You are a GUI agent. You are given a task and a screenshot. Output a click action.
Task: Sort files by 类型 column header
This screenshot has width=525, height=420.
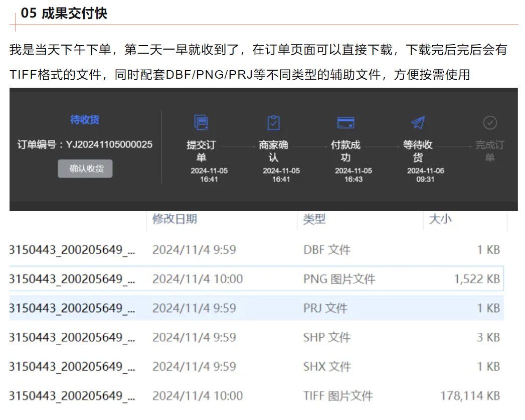coord(314,219)
